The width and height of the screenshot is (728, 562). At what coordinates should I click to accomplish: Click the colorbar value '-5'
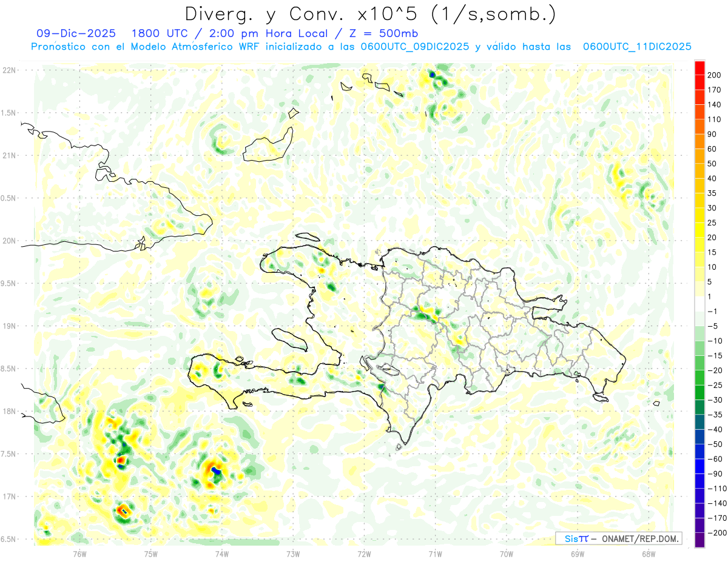tap(713, 326)
